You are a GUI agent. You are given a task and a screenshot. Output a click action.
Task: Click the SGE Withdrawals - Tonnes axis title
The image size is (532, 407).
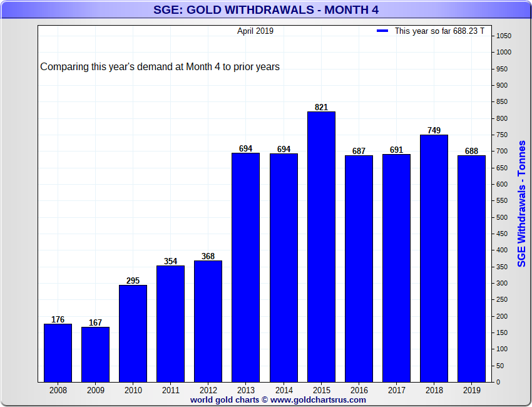tap(521, 203)
